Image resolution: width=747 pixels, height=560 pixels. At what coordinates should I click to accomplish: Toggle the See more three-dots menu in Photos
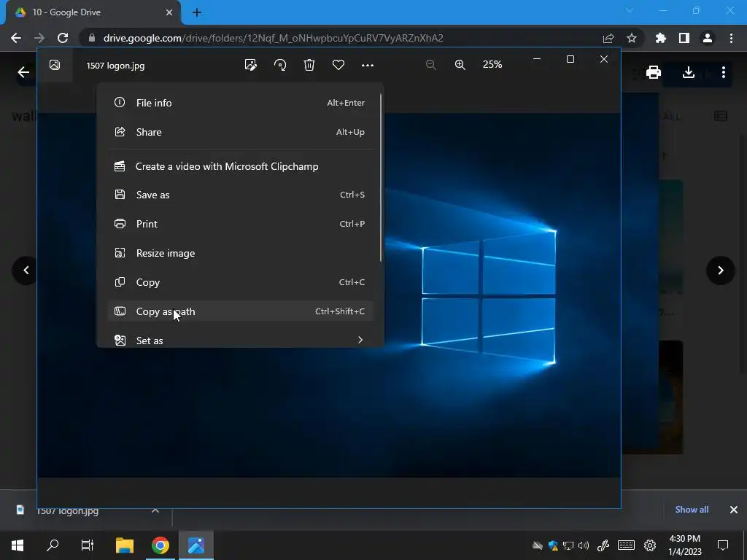tap(368, 65)
